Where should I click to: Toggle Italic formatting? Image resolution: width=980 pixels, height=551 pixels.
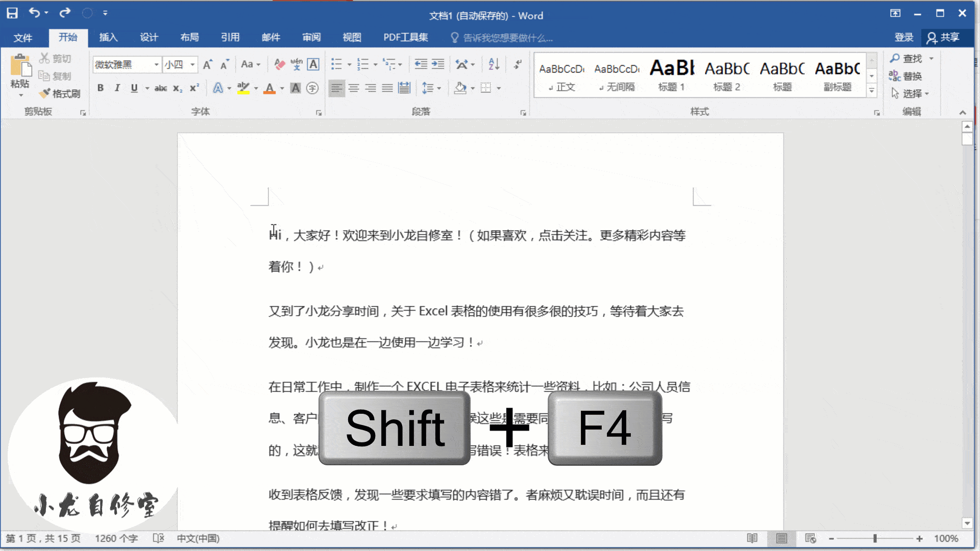pyautogui.click(x=117, y=88)
